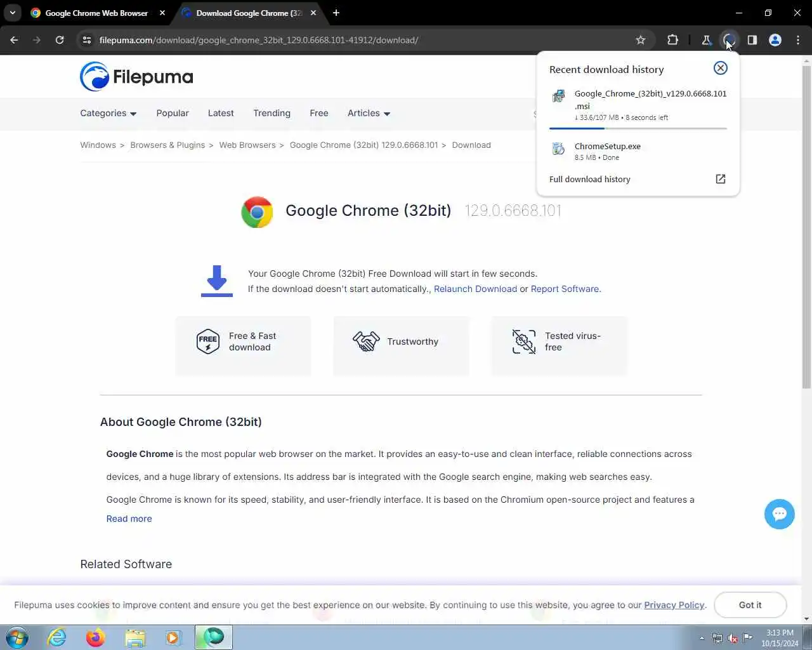Click the Google_Chrome_(32bit) msi download entry
Screen dimensions: 812x650
click(x=638, y=105)
